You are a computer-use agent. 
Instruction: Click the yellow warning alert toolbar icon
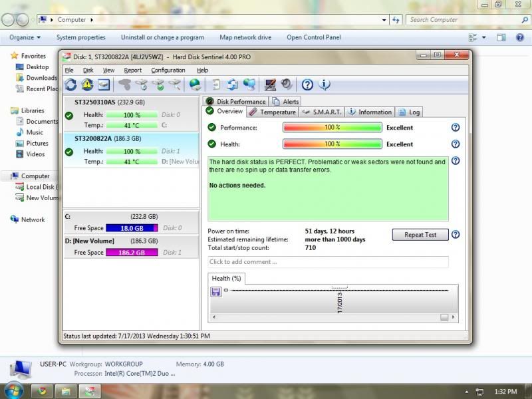pyautogui.click(x=87, y=84)
